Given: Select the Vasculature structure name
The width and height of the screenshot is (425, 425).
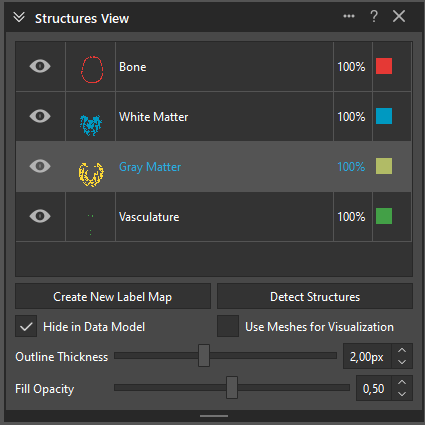Looking at the screenshot, I should [x=149, y=217].
